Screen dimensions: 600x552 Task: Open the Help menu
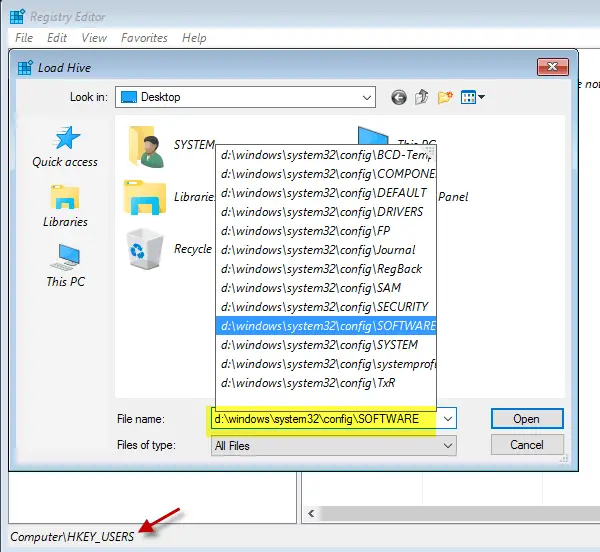(194, 38)
